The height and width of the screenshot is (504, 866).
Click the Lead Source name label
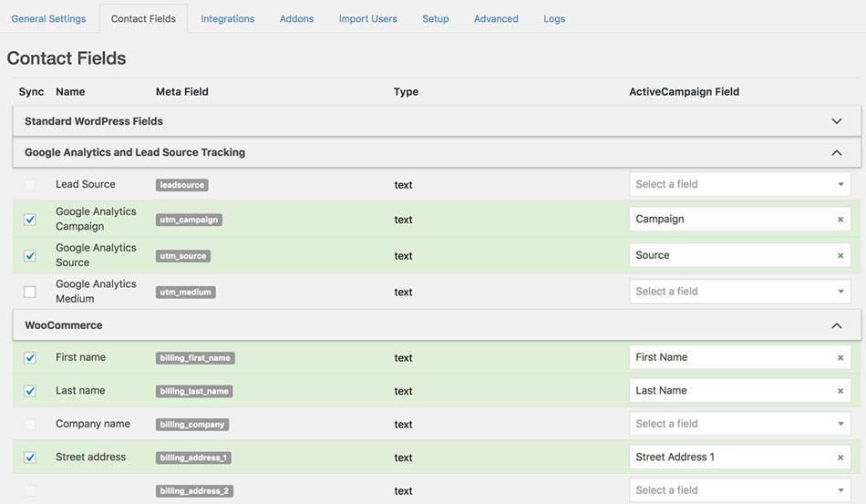[x=86, y=184]
